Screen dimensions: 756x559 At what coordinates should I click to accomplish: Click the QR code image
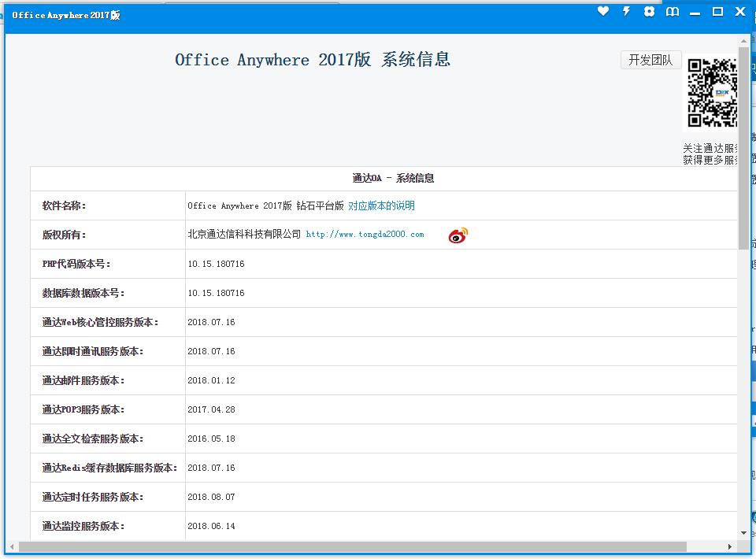(712, 93)
